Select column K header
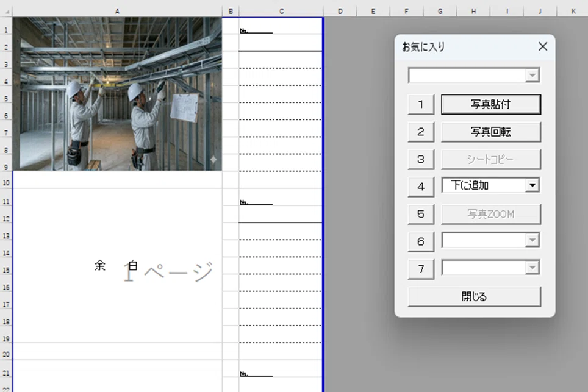 573,11
